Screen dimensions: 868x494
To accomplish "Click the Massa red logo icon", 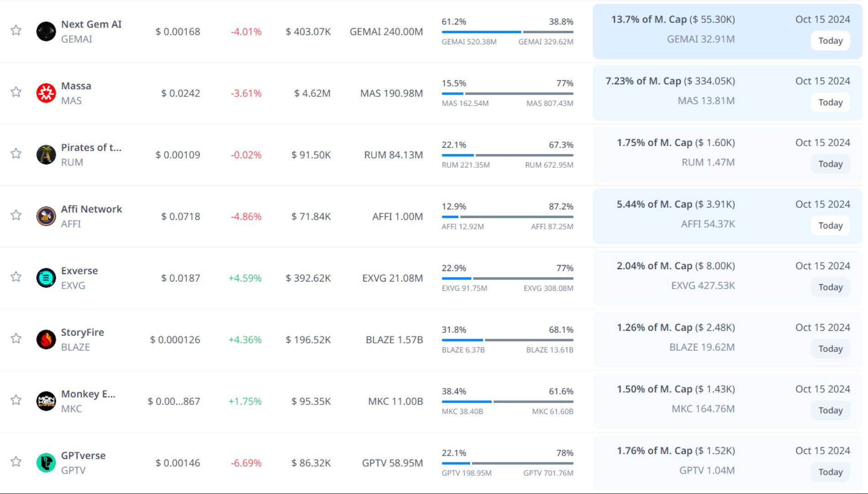I will point(46,93).
